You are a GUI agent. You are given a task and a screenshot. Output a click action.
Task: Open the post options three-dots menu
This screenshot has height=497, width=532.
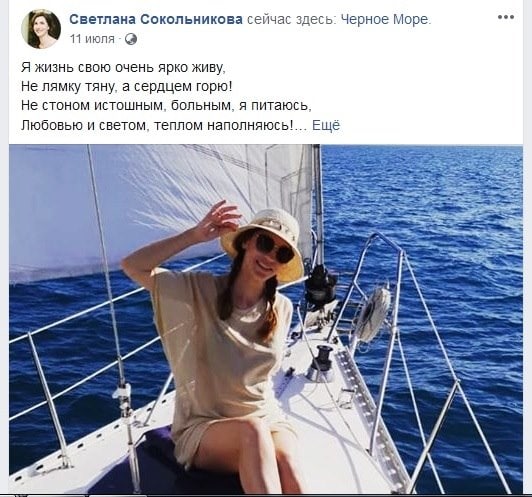[x=506, y=17]
